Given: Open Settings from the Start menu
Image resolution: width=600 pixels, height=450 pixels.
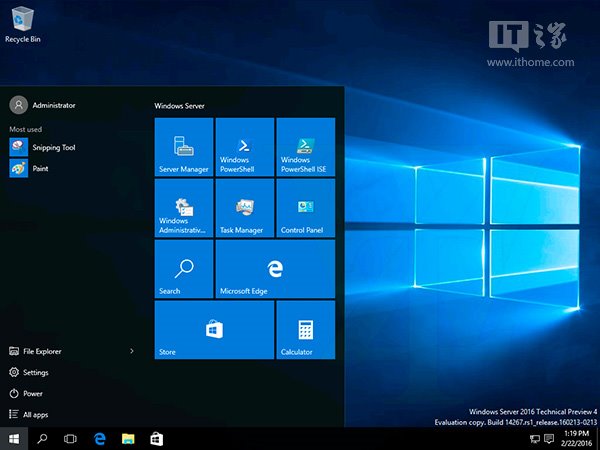Looking at the screenshot, I should [x=29, y=372].
